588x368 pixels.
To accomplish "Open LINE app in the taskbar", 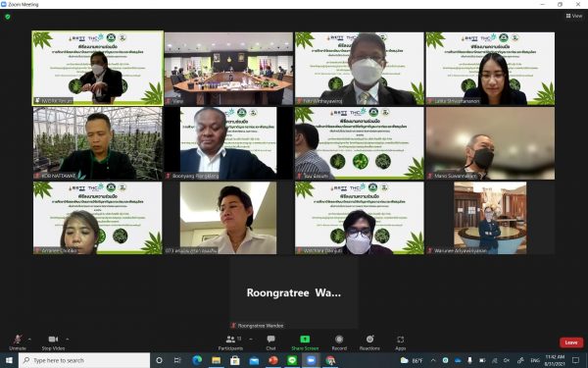I will [292, 360].
